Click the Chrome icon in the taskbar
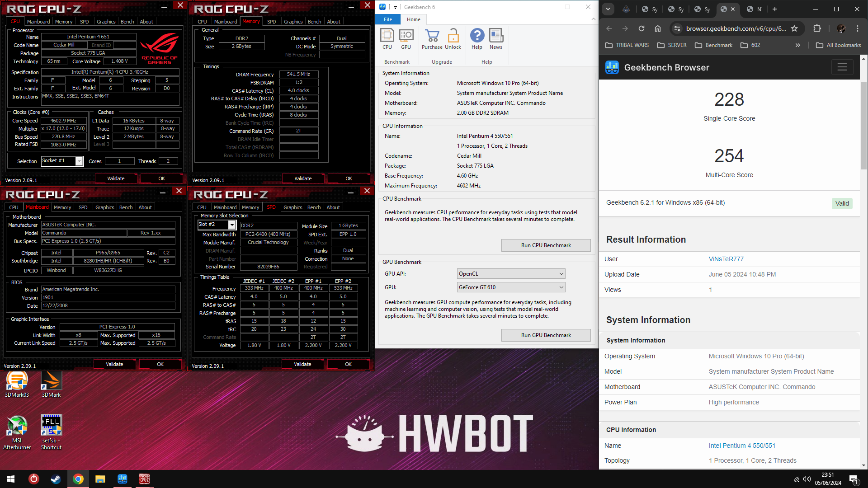This screenshot has width=868, height=488. tap(78, 479)
